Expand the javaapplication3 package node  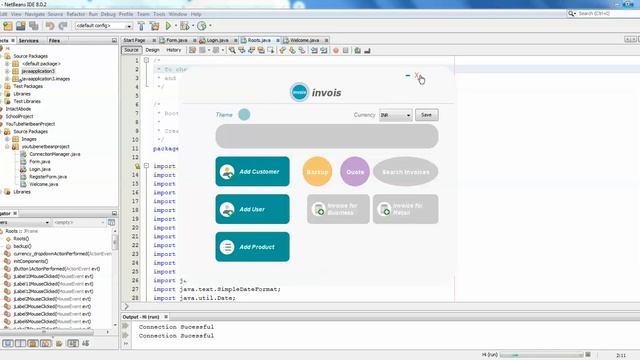coord(7,71)
